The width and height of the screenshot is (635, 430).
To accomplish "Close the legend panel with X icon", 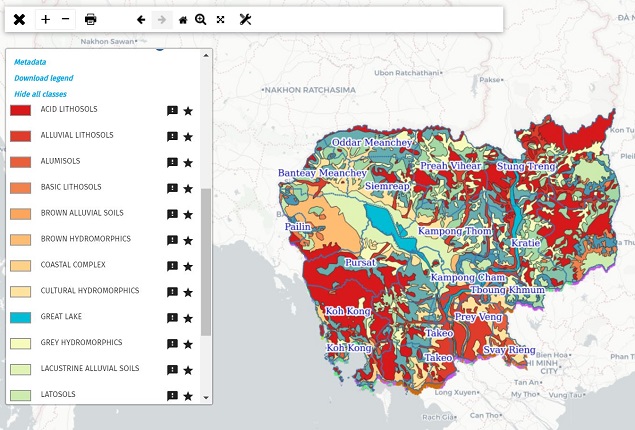I will 19,19.
